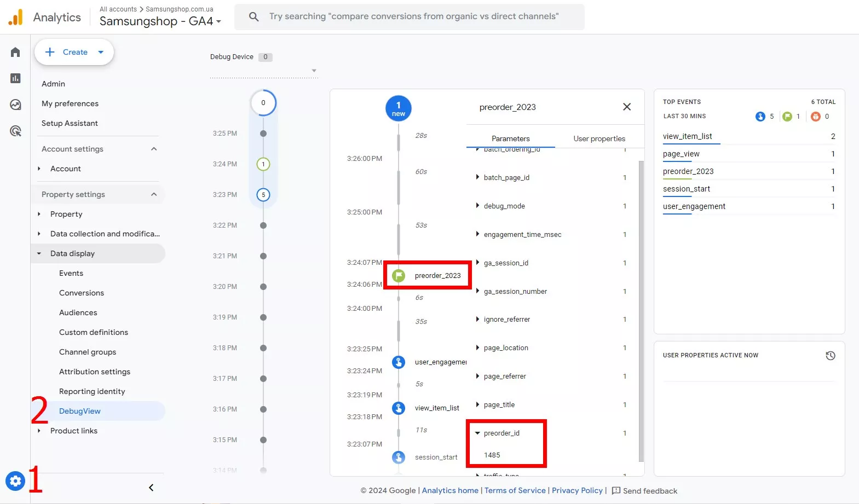Click the Google Analytics logo
The image size is (859, 504).
click(16, 17)
